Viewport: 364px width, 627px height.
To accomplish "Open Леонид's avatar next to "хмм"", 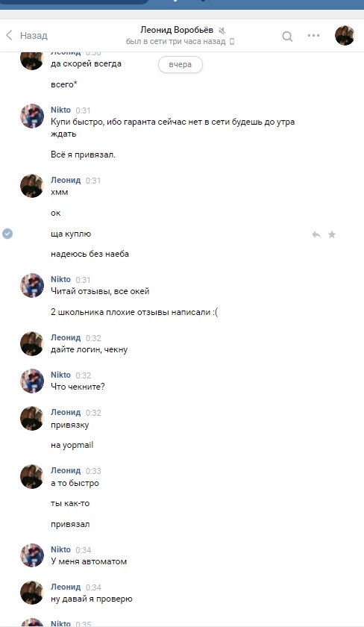I will tap(32, 186).
